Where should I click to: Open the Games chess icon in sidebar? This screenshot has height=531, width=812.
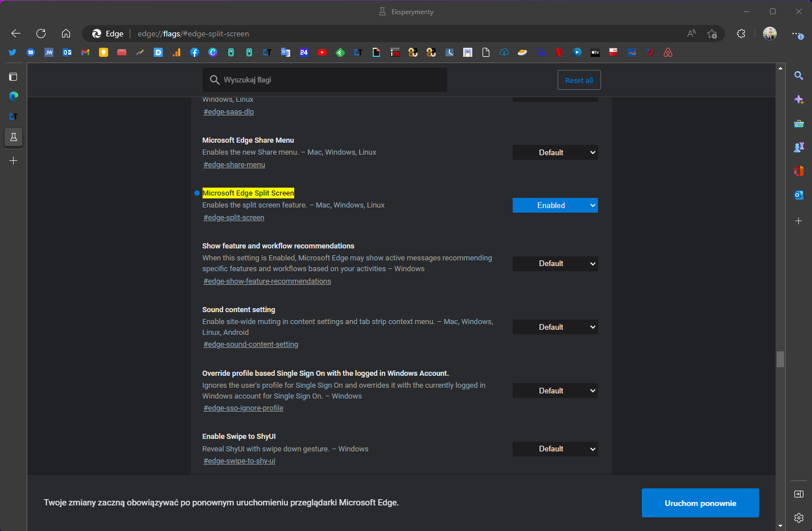799,147
